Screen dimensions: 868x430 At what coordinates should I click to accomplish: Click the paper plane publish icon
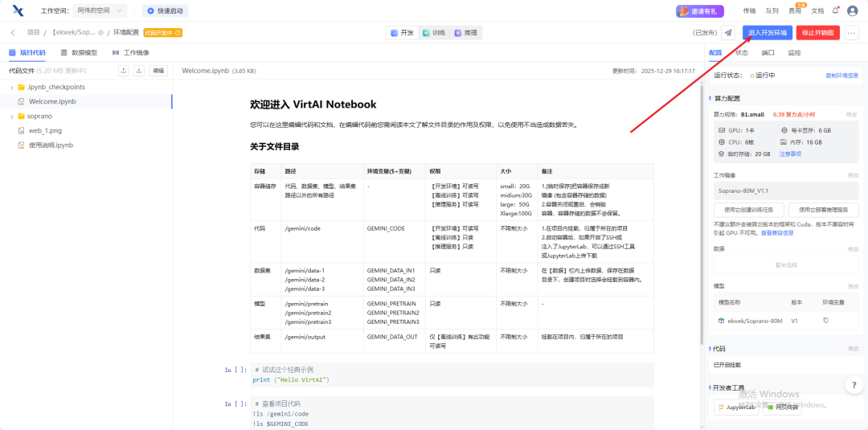click(728, 33)
